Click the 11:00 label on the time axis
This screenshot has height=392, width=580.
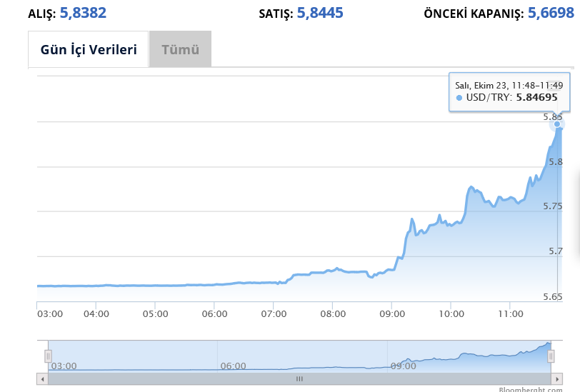pos(511,313)
